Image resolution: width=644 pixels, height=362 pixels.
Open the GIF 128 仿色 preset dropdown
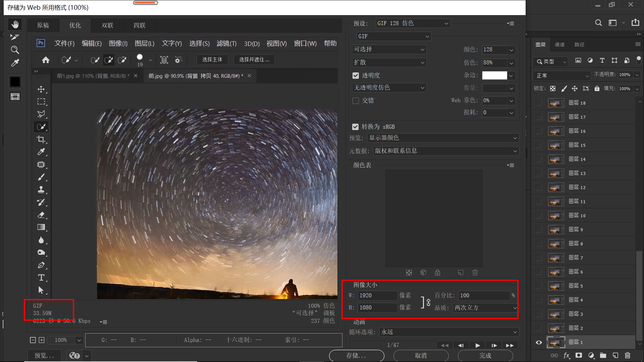[412, 23]
